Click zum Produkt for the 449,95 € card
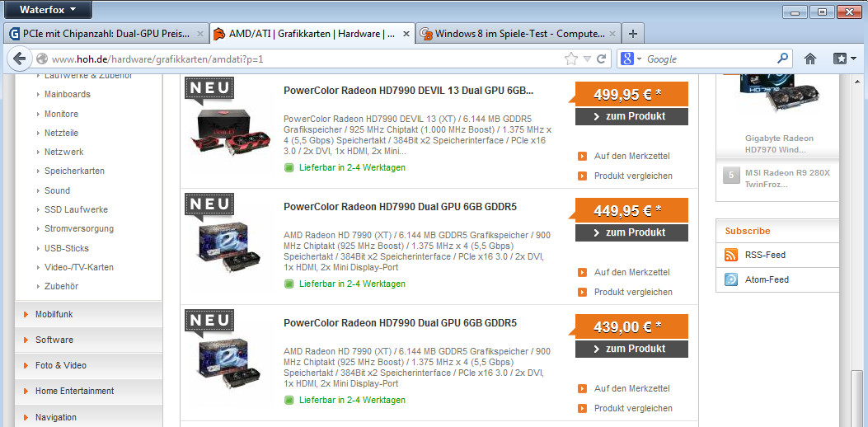The image size is (868, 427). pos(631,232)
